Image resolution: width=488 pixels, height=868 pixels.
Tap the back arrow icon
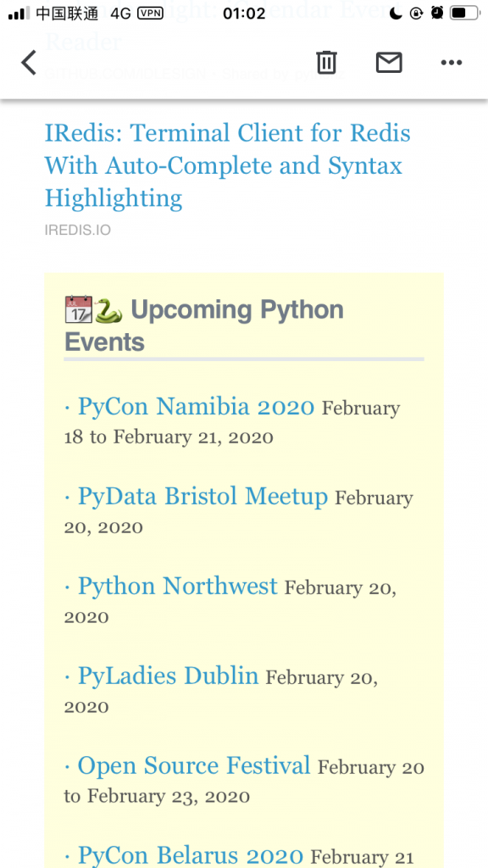coord(29,62)
